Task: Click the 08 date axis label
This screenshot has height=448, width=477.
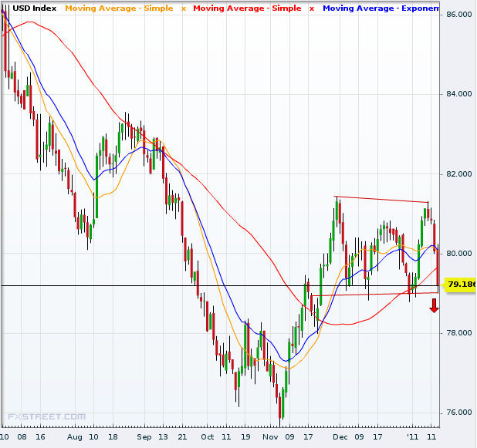Action: pyautogui.click(x=22, y=437)
